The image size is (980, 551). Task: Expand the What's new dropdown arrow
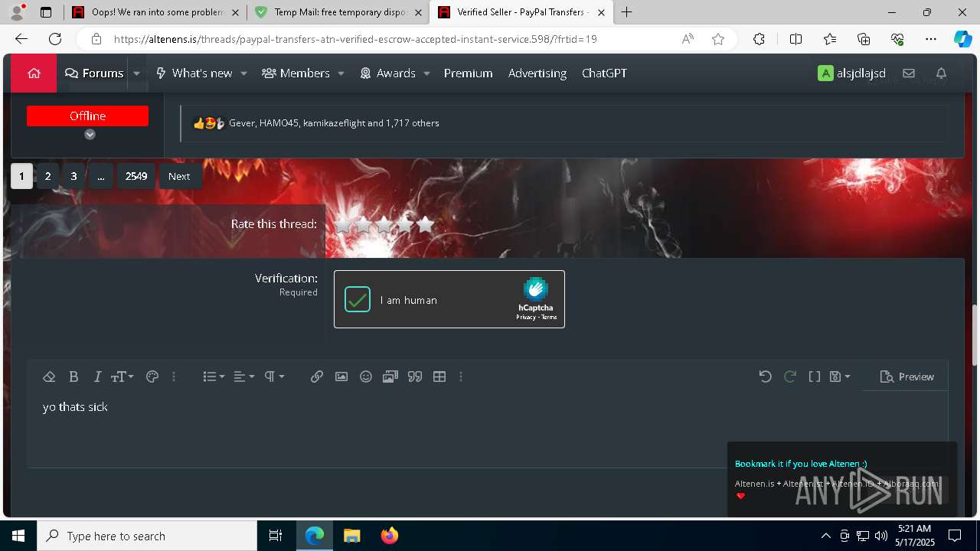click(x=243, y=73)
